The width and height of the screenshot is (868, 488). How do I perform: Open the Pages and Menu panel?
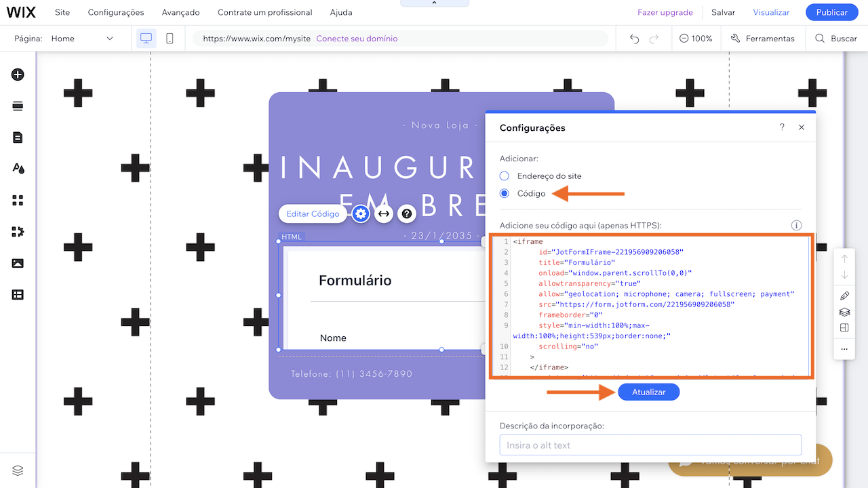pyautogui.click(x=17, y=138)
